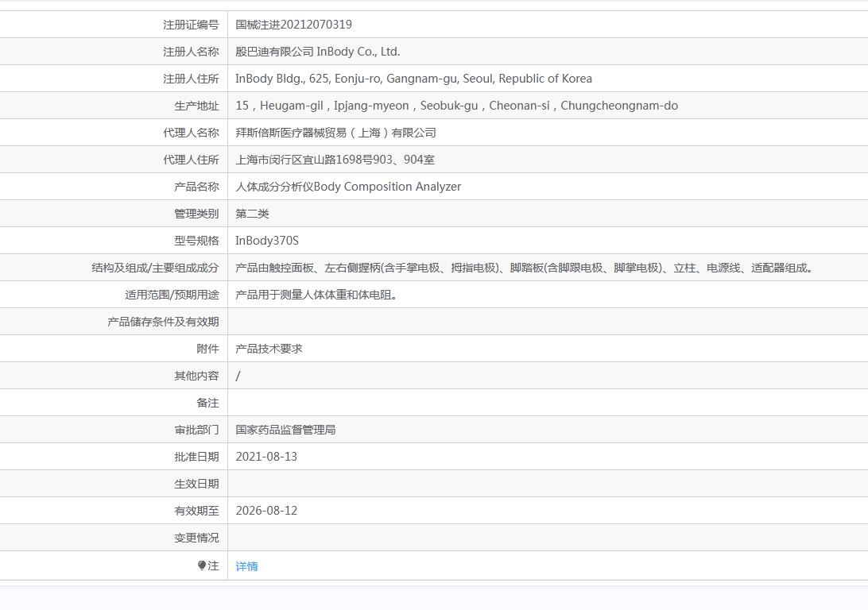The width and height of the screenshot is (868, 610).
Task: Select approval department 国家药品监督管理局
Action: (285, 430)
